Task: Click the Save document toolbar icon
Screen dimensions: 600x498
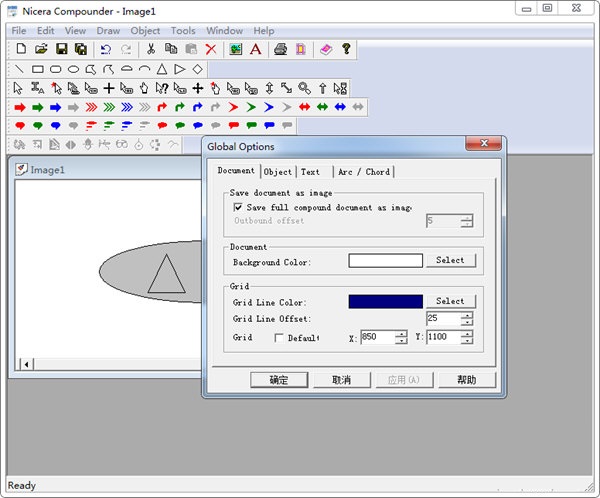Action: [62, 49]
